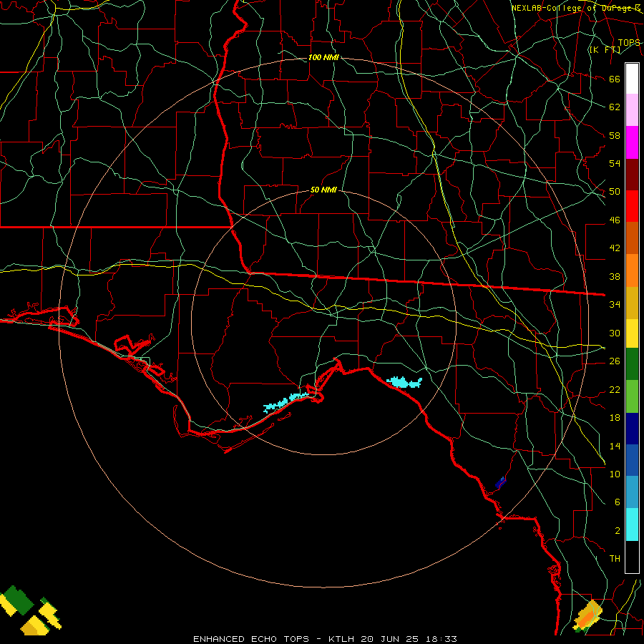
Task: Click the "[K FT]" units label
Action: tap(605, 49)
